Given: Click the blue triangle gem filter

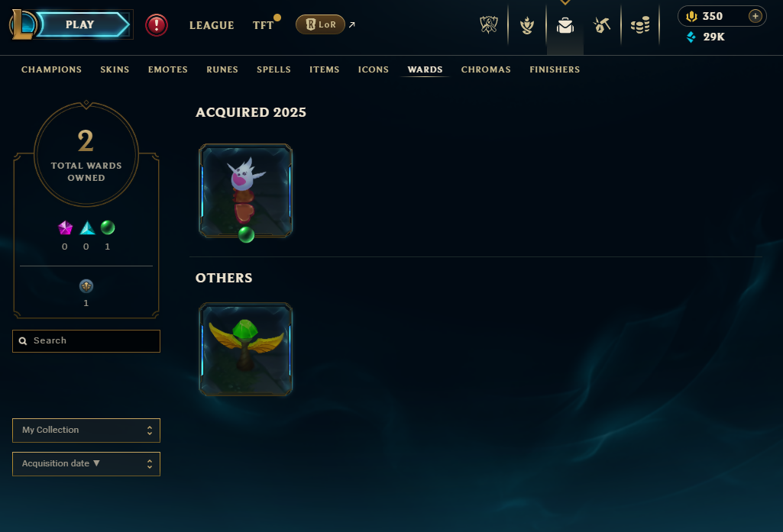Looking at the screenshot, I should [x=87, y=228].
